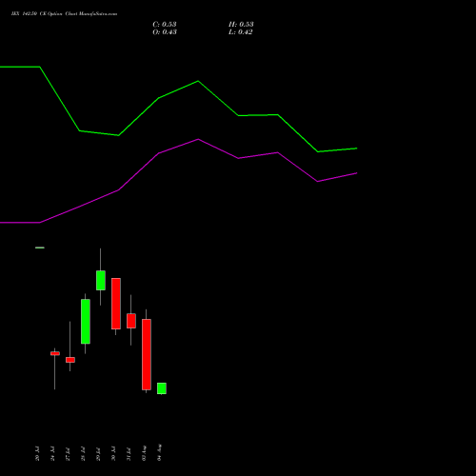
Task: Click the '27 Jul' date axis label
Action: coord(68,454)
